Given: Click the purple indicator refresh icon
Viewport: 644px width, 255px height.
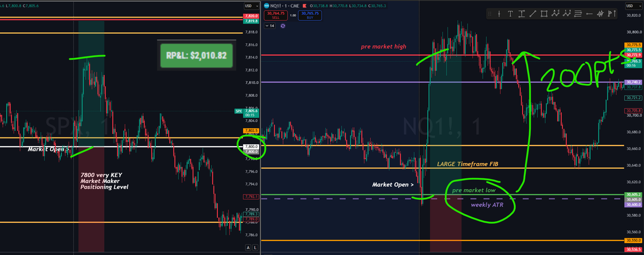Looking at the screenshot, I should click(x=283, y=26).
